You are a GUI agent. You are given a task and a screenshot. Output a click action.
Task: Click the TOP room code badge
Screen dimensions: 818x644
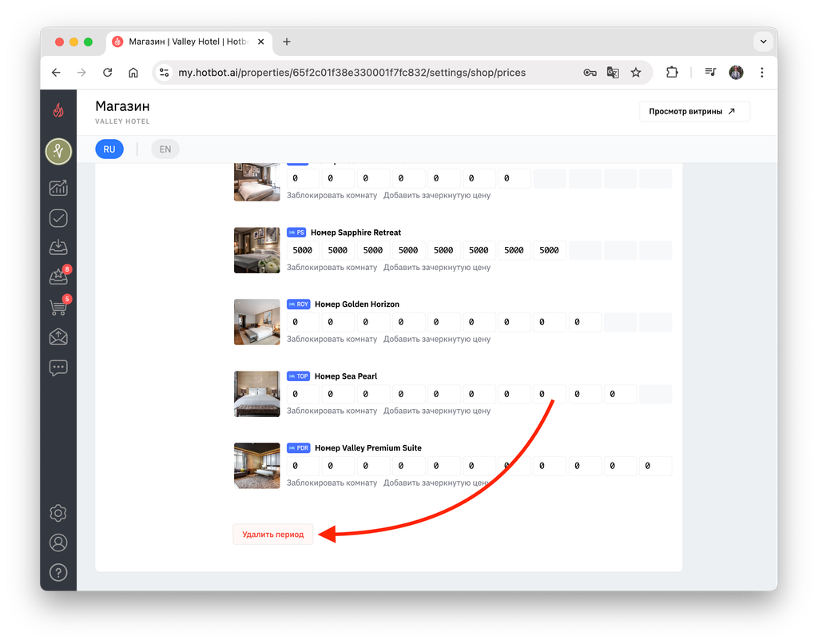299,376
